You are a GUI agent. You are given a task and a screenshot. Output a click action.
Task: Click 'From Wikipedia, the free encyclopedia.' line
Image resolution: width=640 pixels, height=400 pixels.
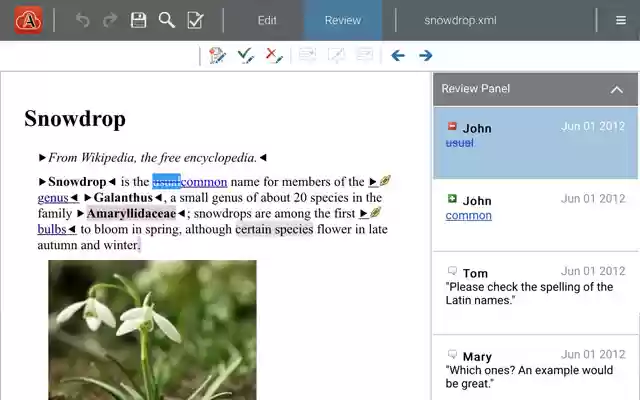pyautogui.click(x=153, y=158)
